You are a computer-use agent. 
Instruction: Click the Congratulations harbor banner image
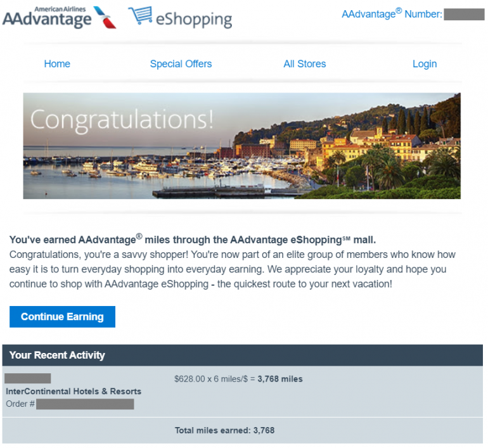coord(242,146)
